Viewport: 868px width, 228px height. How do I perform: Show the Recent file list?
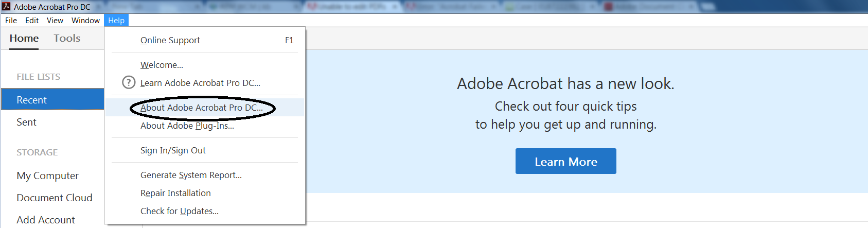point(31,100)
